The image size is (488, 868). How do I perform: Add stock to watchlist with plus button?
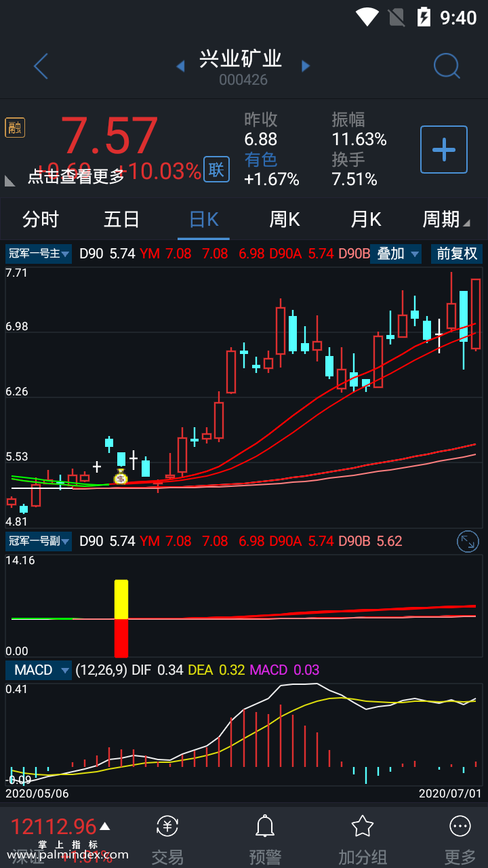444,149
